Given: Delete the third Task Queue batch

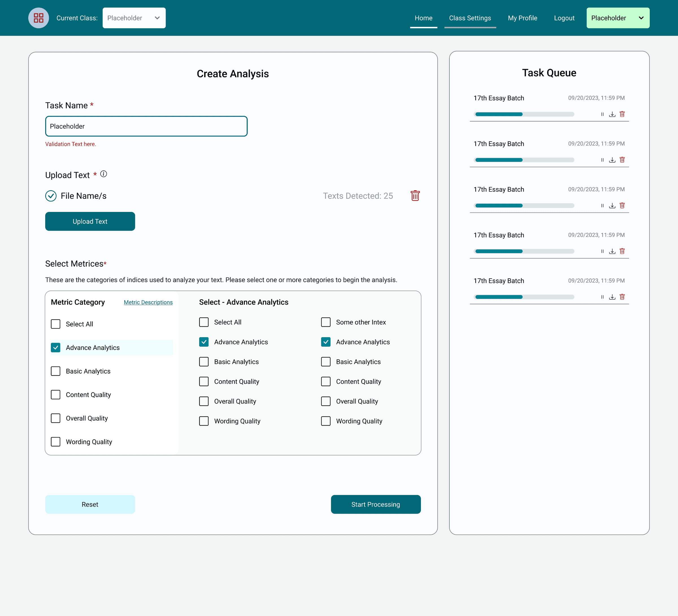Looking at the screenshot, I should [622, 205].
